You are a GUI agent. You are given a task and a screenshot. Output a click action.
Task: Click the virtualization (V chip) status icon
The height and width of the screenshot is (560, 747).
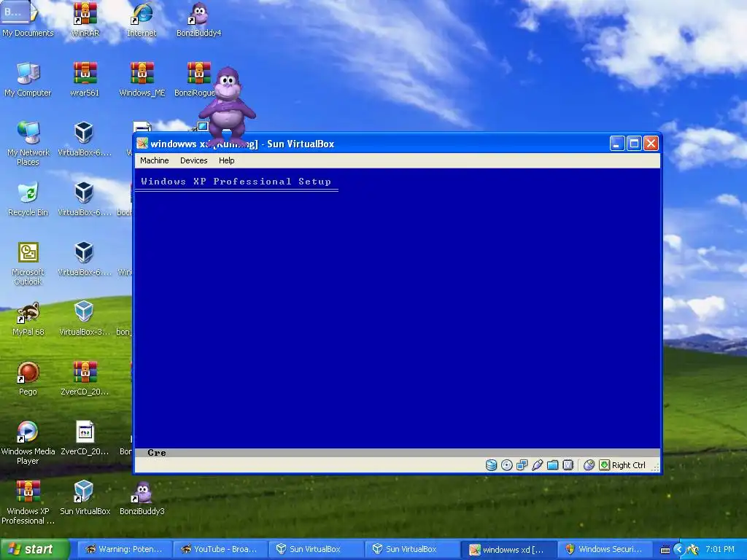point(568,464)
